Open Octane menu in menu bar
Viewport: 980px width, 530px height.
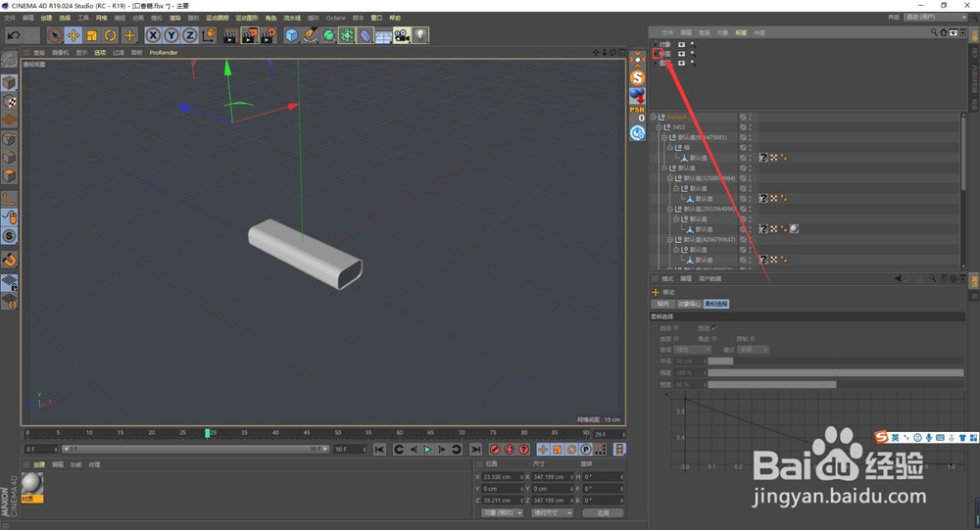point(335,19)
